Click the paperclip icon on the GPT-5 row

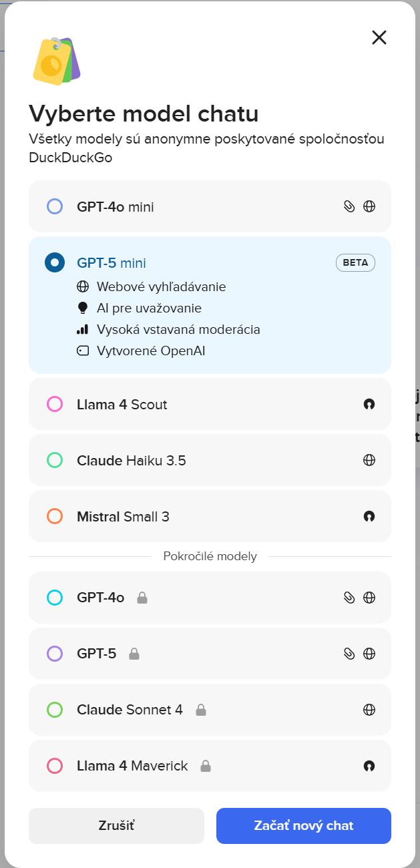coord(349,654)
